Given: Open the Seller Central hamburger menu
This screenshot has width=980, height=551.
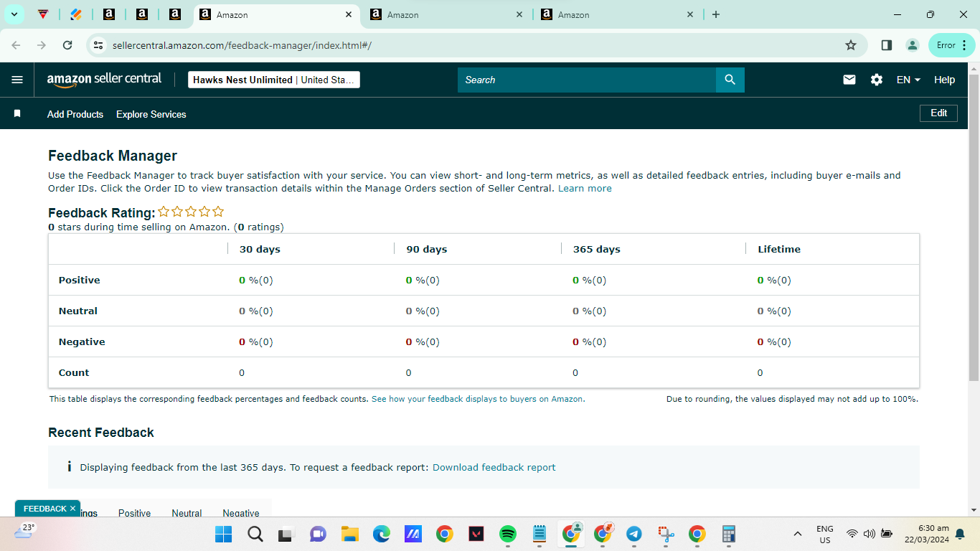Looking at the screenshot, I should [17, 80].
